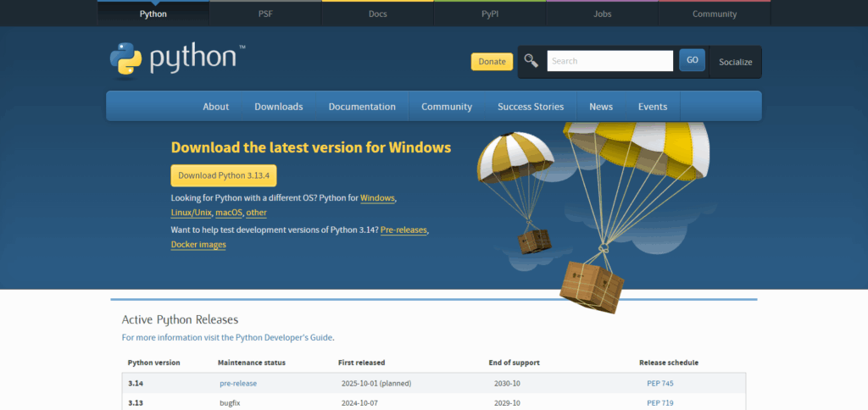Follow the 'other' OS link

click(x=256, y=213)
